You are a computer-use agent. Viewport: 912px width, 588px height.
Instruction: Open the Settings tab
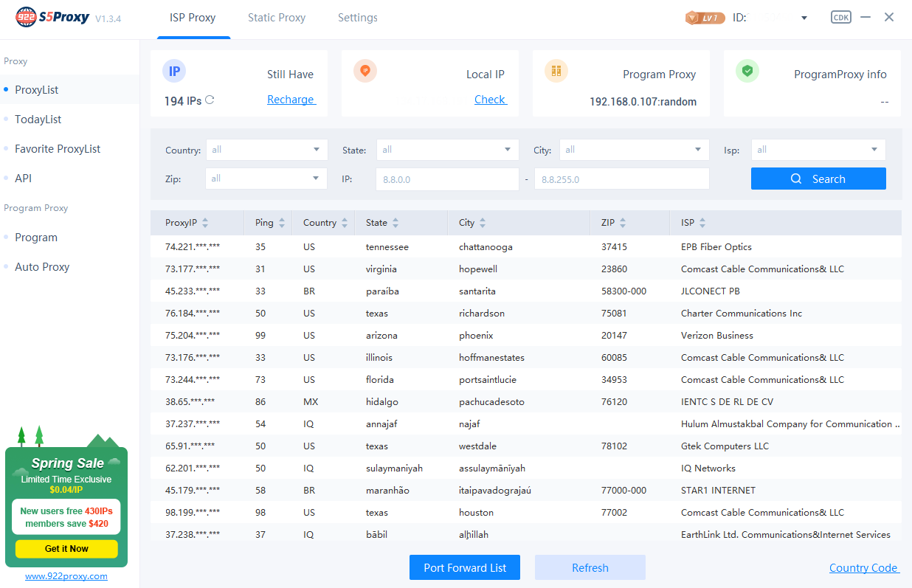(358, 18)
